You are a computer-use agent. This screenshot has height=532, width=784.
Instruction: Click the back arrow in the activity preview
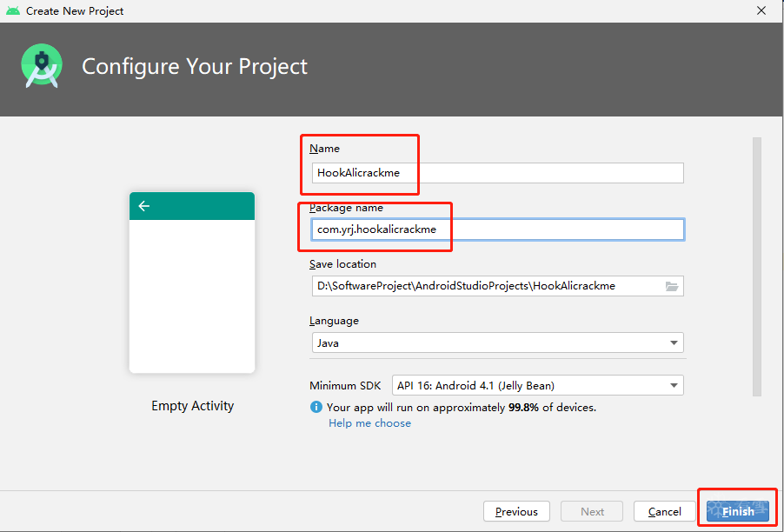tap(144, 206)
